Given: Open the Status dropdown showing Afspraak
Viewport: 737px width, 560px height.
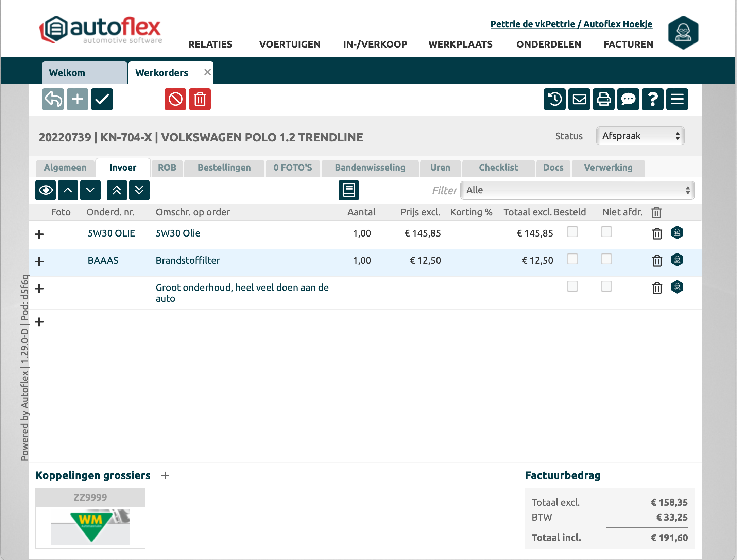Looking at the screenshot, I should click(x=640, y=136).
